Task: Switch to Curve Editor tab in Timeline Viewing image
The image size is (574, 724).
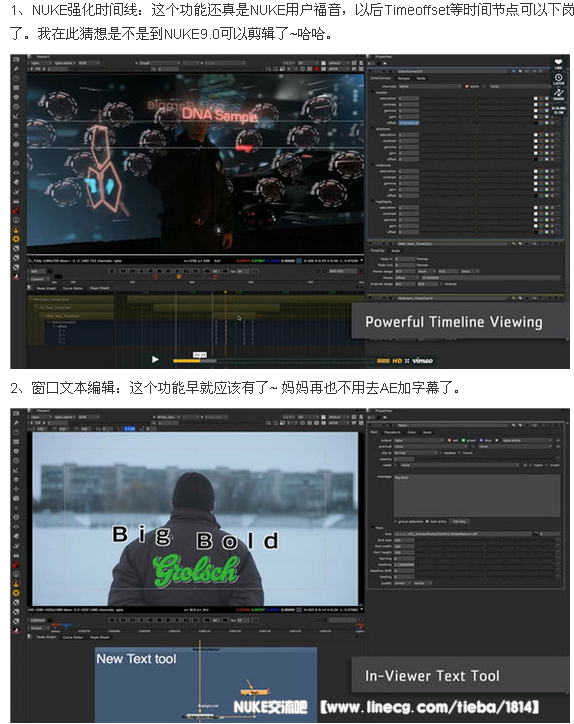Action: 73,288
